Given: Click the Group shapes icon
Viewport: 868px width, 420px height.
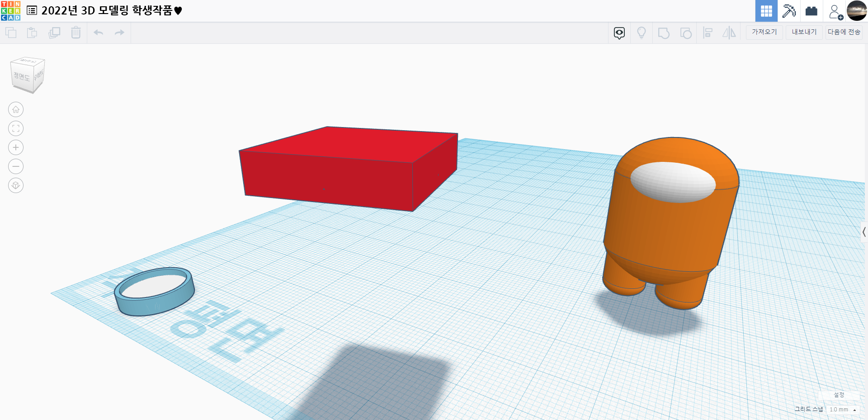Looking at the screenshot, I should [x=664, y=33].
